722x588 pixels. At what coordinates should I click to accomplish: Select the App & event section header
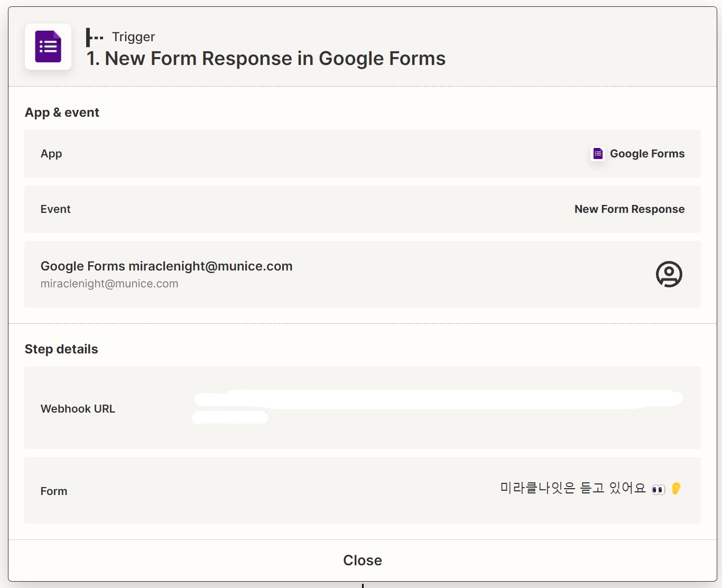pyautogui.click(x=62, y=112)
